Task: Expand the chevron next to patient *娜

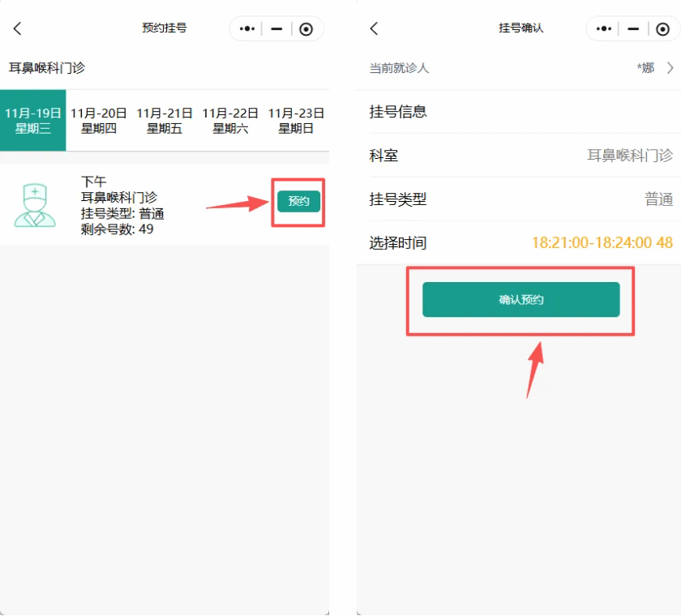Action: 670,68
